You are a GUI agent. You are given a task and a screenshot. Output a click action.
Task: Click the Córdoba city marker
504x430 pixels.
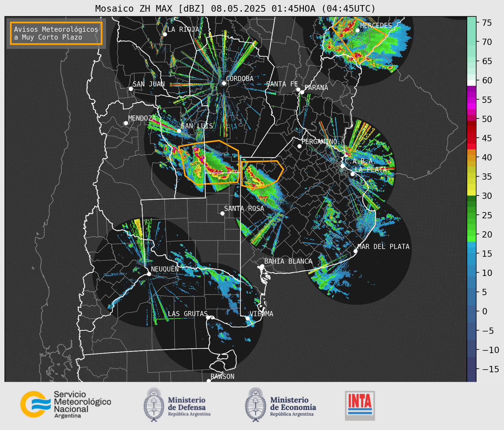pyautogui.click(x=224, y=83)
